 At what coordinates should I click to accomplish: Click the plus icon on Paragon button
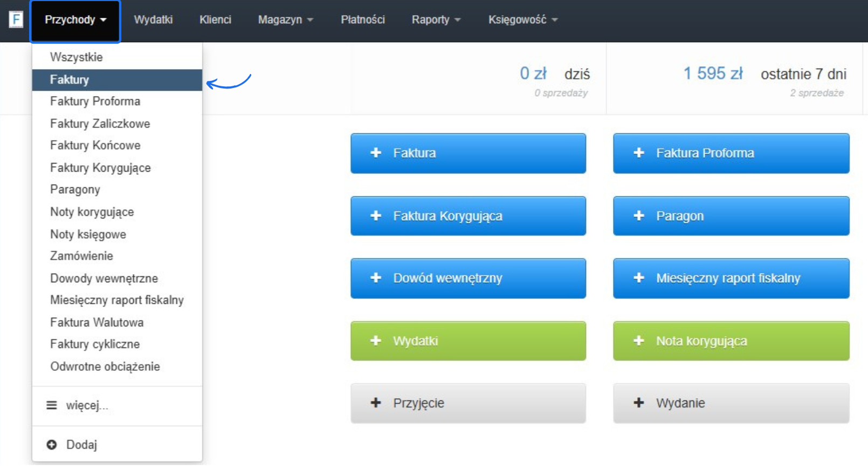(639, 216)
